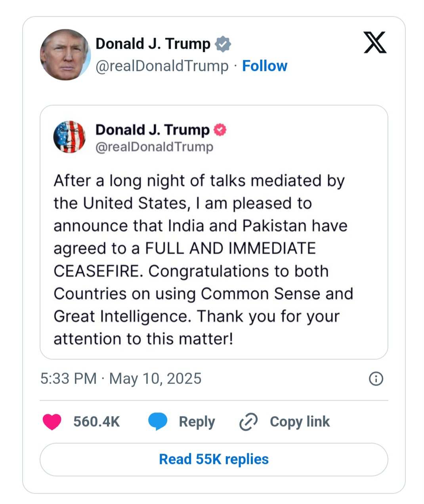Image resolution: width=424 pixels, height=504 pixels.
Task: Click the Reply text label
Action: pyautogui.click(x=197, y=422)
